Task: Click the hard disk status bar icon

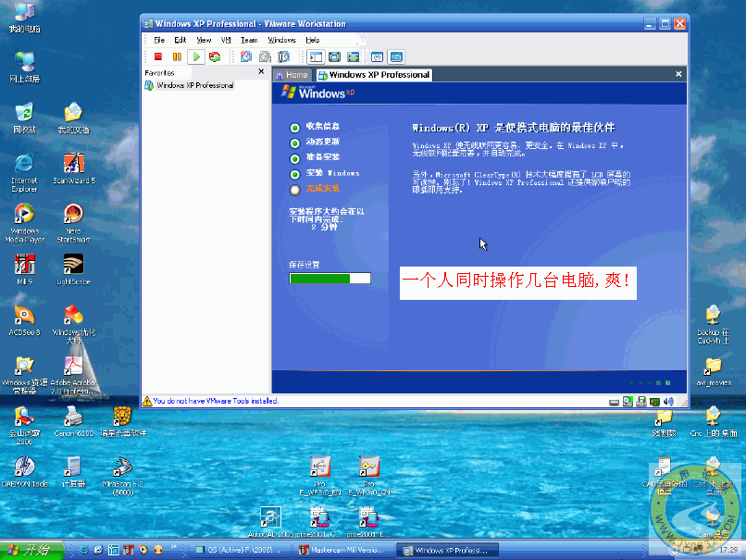Action: 614,402
